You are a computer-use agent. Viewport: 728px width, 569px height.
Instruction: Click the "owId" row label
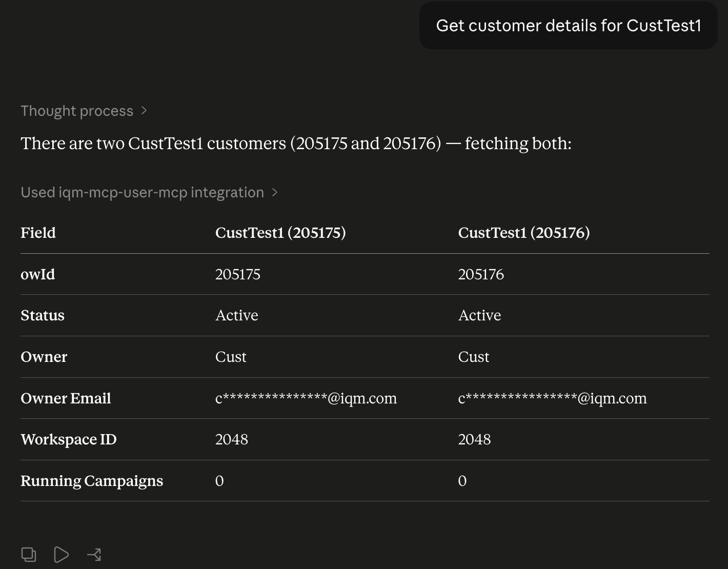click(x=37, y=274)
